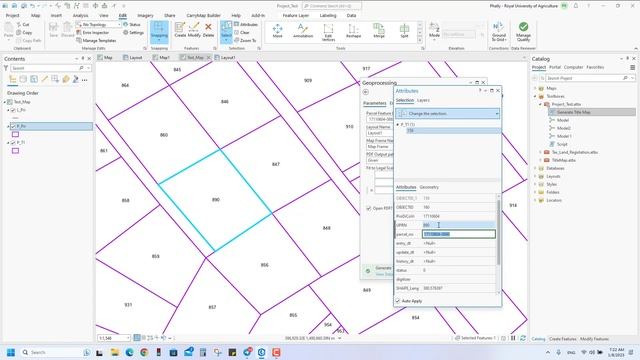Open Manage Templates
Image resolution: width=640 pixels, height=360 pixels.
tap(96, 40)
